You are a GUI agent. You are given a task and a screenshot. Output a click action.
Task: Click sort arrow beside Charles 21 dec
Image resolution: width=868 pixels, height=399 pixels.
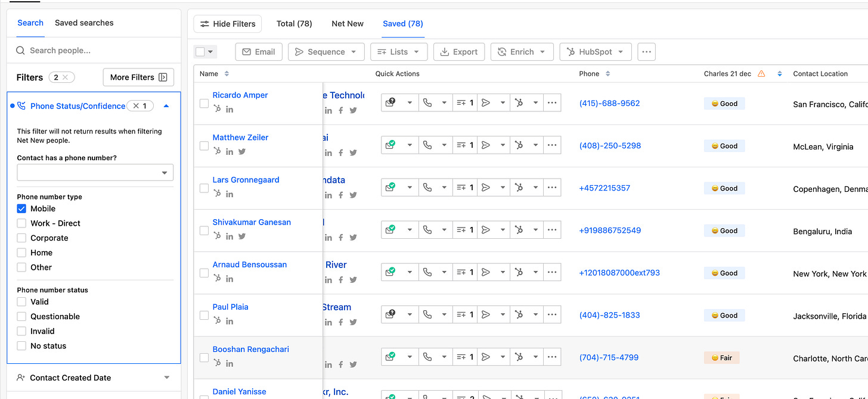pos(780,74)
